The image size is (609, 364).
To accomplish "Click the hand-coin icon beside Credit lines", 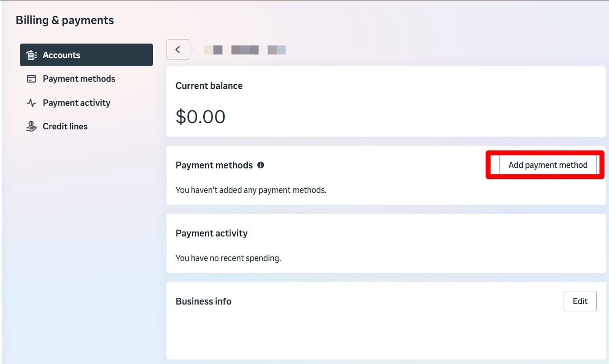I will (31, 127).
